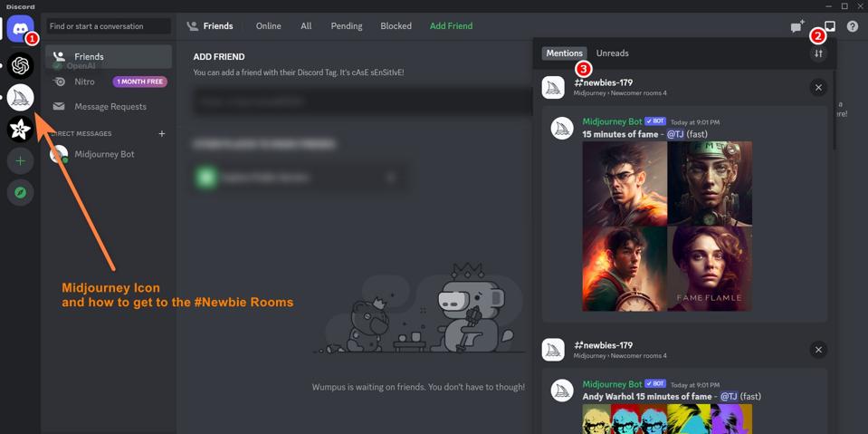Click Explore Public Servers blurred button

click(301, 178)
